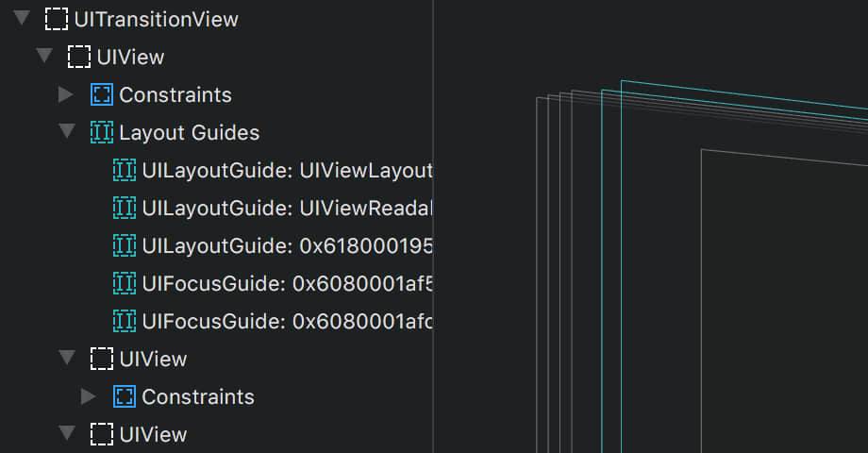Expand the nested Constraints group triangle
Screen dimensions: 868x453
89,396
